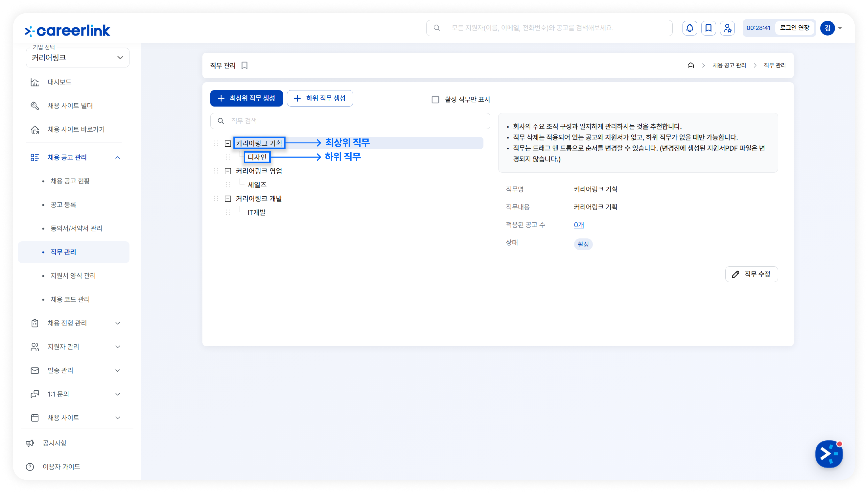The image size is (868, 493).
Task: Collapse the 채용 공고 관리 menu chevron
Action: [x=118, y=157]
